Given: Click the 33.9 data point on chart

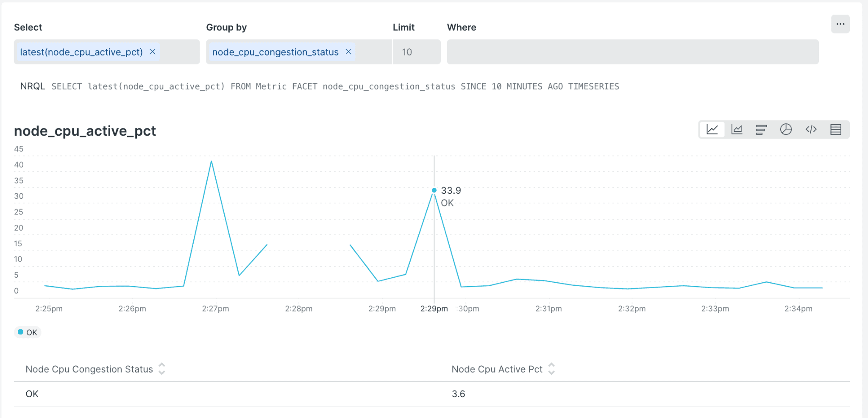Looking at the screenshot, I should click(434, 190).
